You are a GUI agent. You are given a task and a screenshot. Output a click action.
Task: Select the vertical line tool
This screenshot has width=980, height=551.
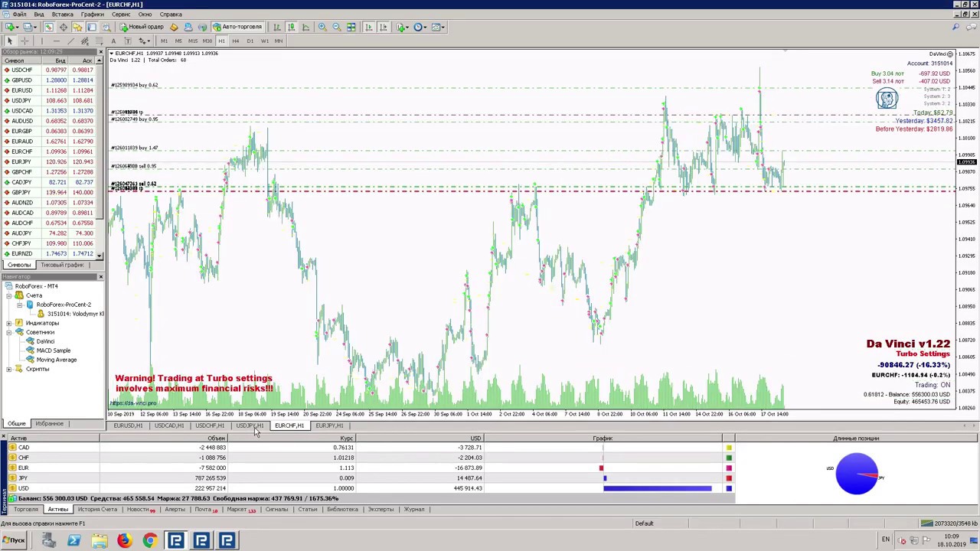[41, 41]
